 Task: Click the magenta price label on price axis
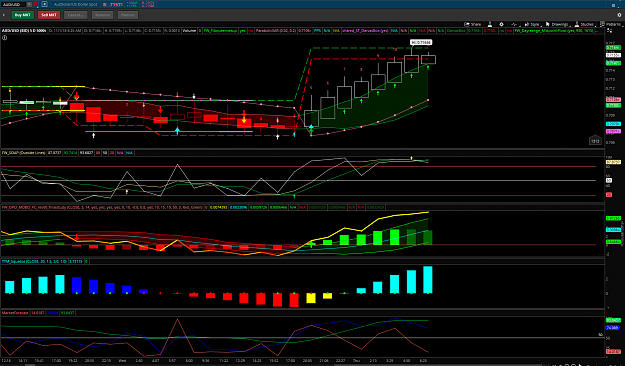tap(613, 131)
